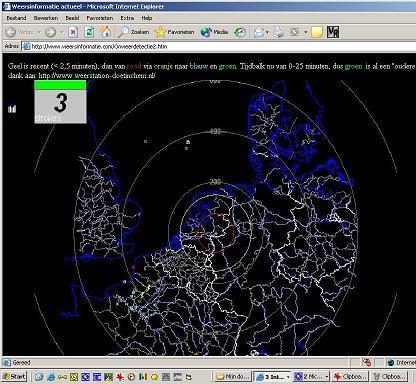
Task: Click the weerstation-doetinchem.nl link
Action: pyautogui.click(x=97, y=75)
